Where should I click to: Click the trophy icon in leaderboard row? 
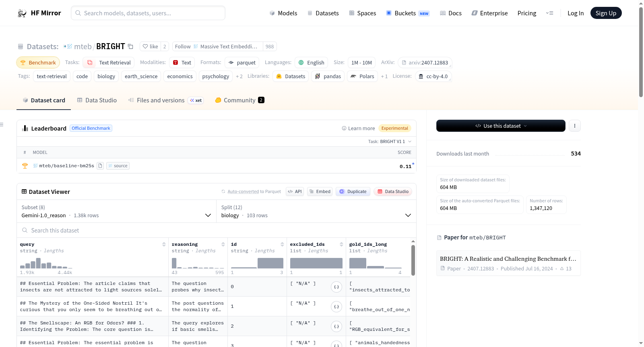[25, 166]
